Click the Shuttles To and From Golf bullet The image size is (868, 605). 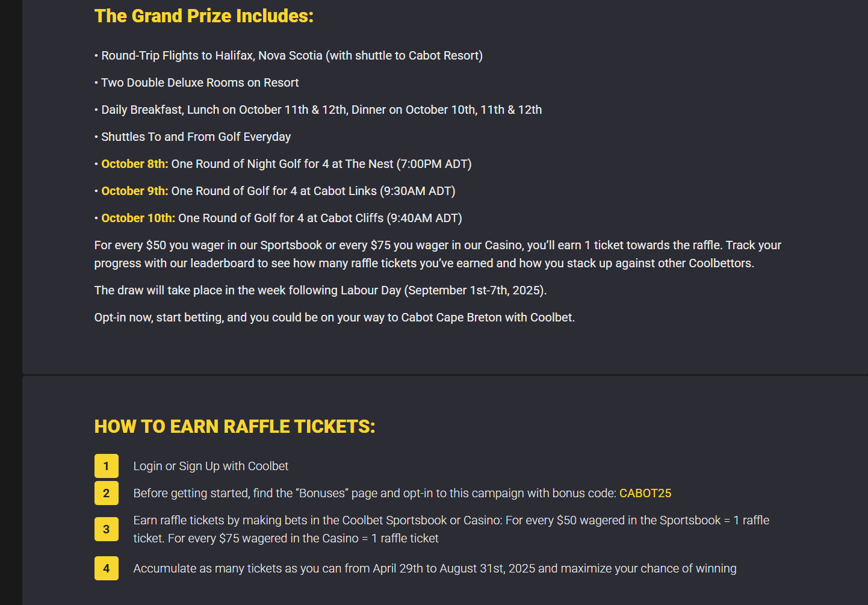(x=196, y=137)
